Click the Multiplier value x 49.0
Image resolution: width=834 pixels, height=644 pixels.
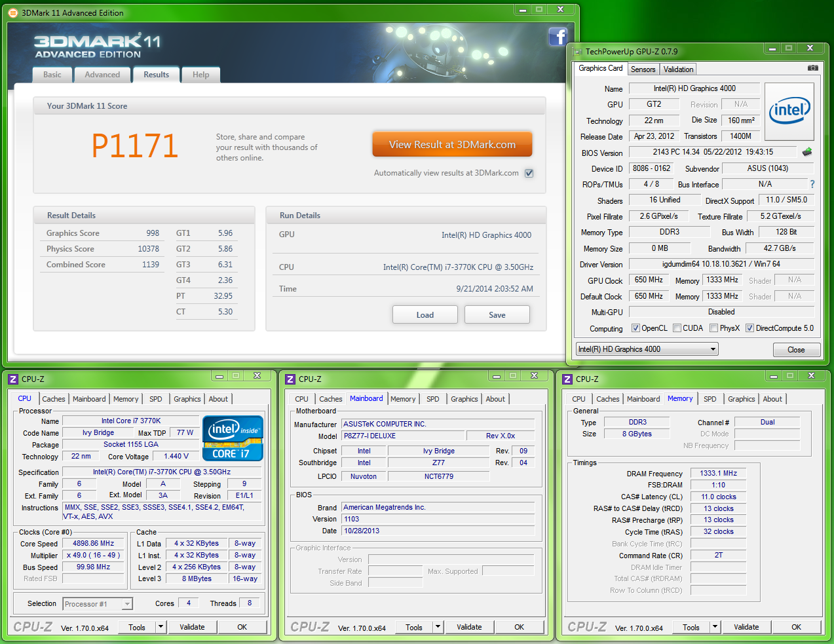[x=93, y=555]
